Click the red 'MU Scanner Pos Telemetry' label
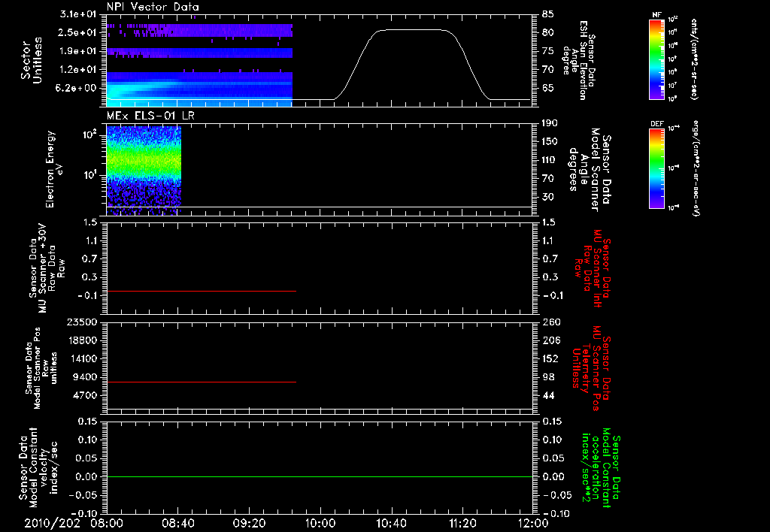Screen dimensions: 770x532 click(x=591, y=368)
